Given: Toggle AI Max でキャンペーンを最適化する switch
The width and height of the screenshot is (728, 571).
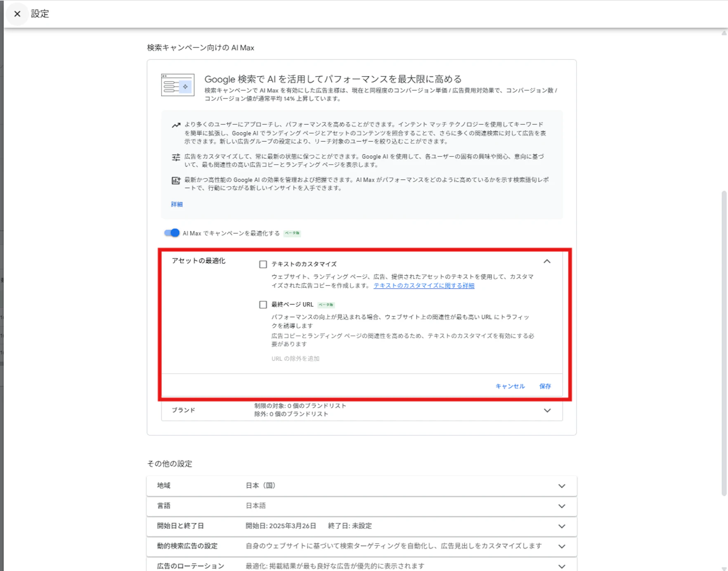Looking at the screenshot, I should coord(172,233).
